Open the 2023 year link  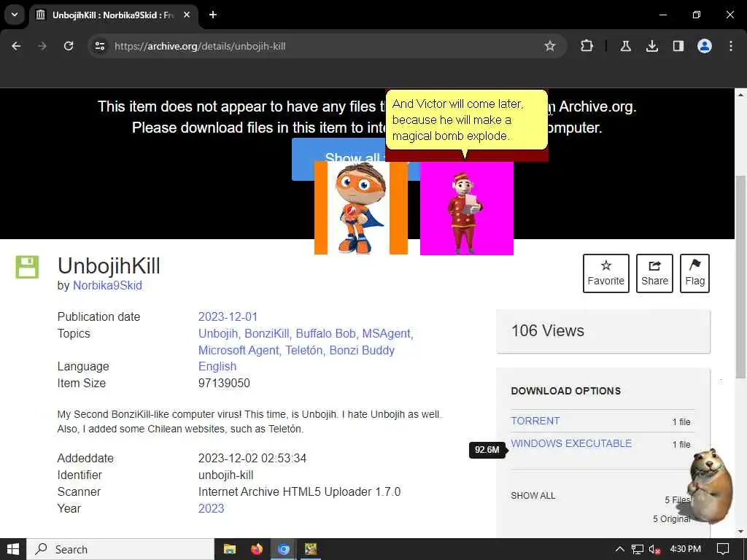211,508
